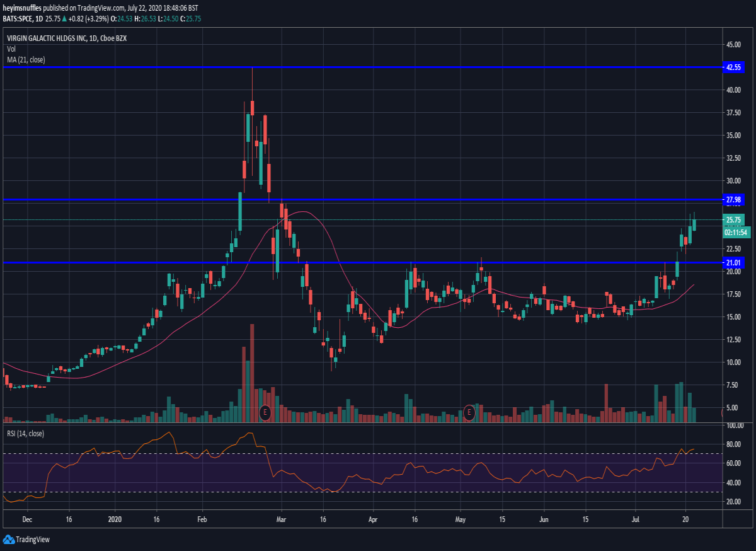Click the RSI 80.00 axis label
This screenshot has height=551, width=756.
(x=734, y=444)
